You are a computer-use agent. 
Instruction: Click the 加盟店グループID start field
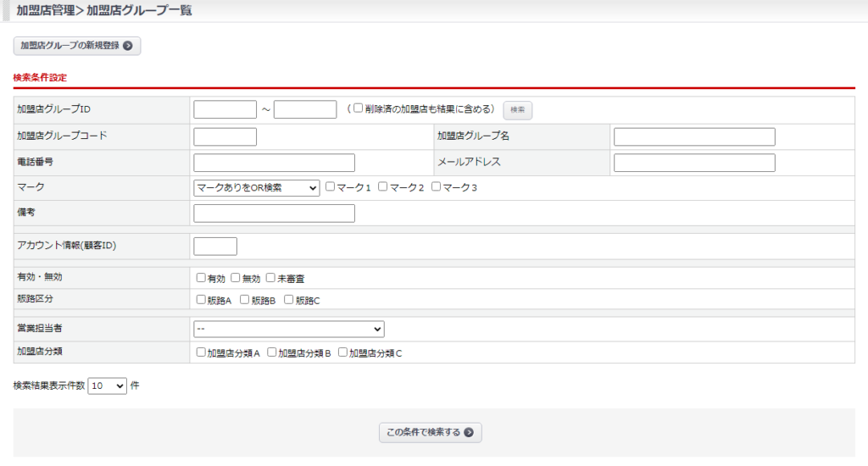[x=225, y=109]
